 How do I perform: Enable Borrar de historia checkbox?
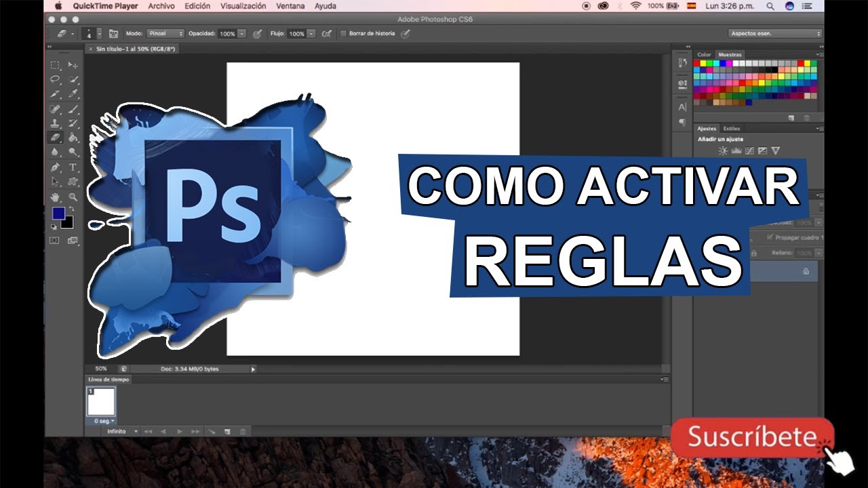point(343,33)
